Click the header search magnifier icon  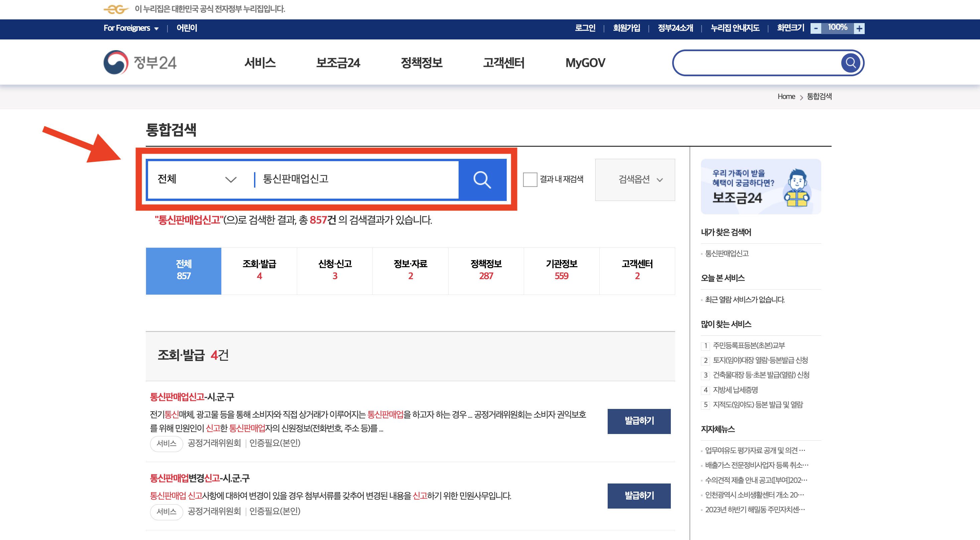point(851,63)
